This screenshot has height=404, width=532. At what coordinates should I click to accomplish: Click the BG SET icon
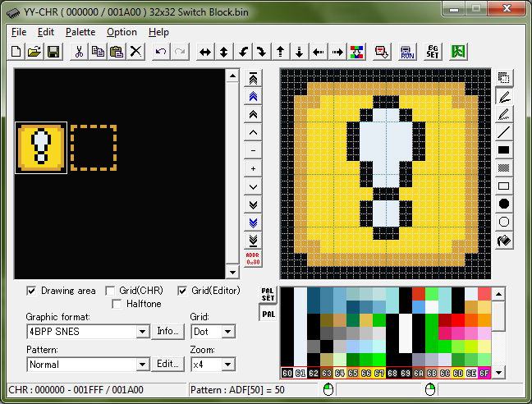(433, 52)
